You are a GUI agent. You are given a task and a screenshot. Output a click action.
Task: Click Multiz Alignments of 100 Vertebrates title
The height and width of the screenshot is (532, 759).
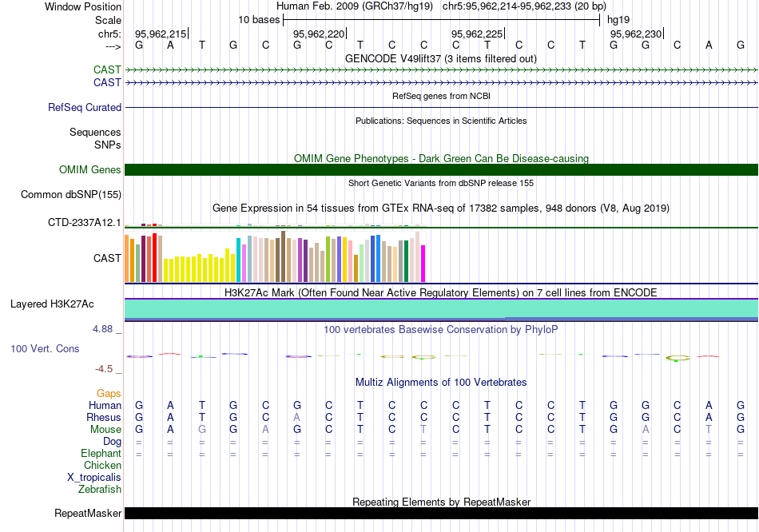(x=441, y=382)
